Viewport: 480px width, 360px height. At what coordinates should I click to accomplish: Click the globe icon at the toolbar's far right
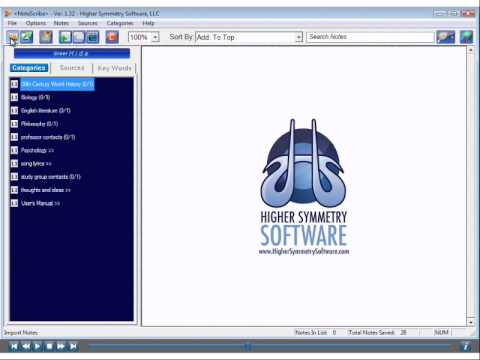coord(466,37)
